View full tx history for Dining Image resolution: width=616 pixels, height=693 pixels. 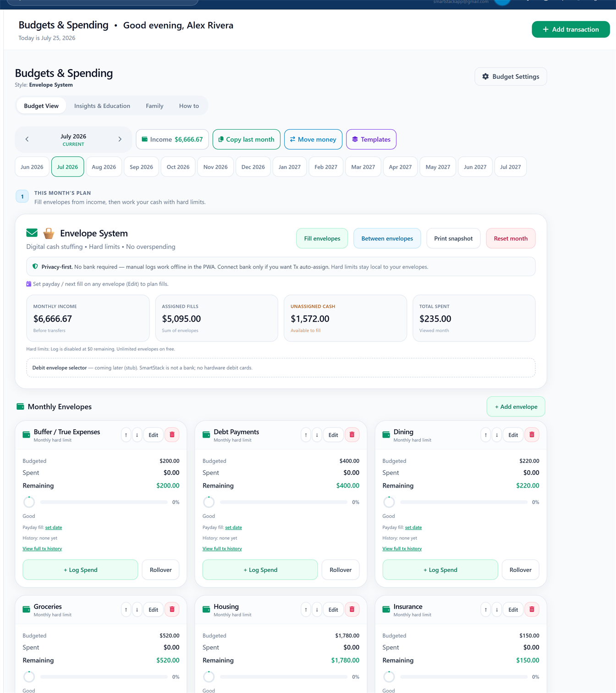(402, 549)
